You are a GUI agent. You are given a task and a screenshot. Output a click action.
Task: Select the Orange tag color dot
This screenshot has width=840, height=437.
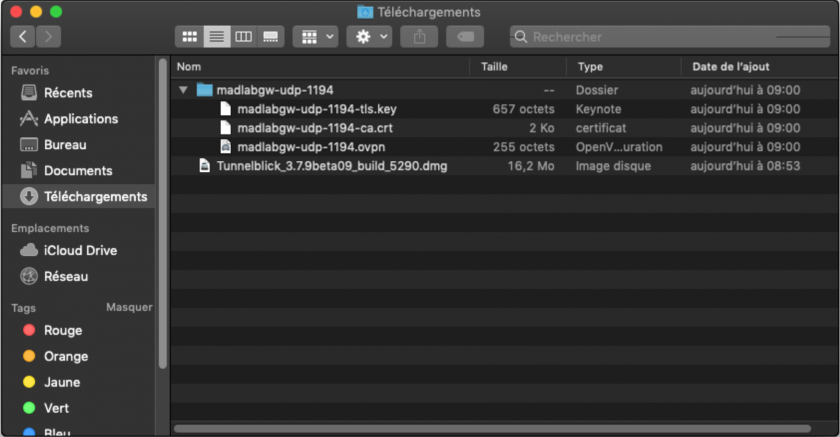click(29, 356)
